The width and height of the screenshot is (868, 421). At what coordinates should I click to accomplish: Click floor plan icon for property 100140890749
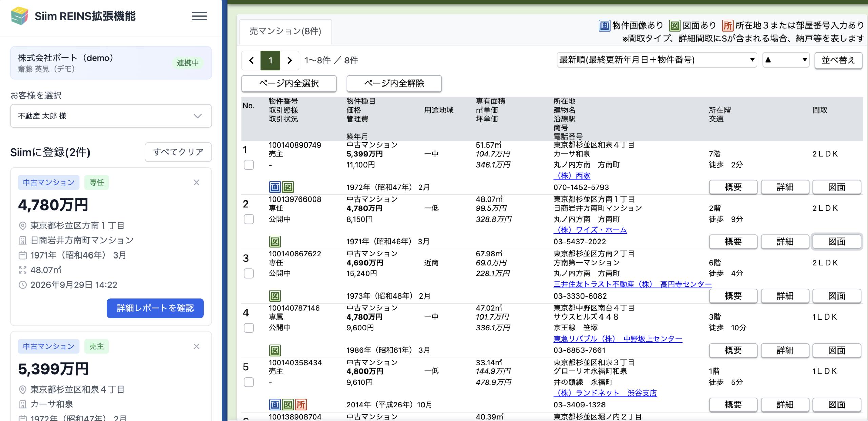[x=288, y=187]
